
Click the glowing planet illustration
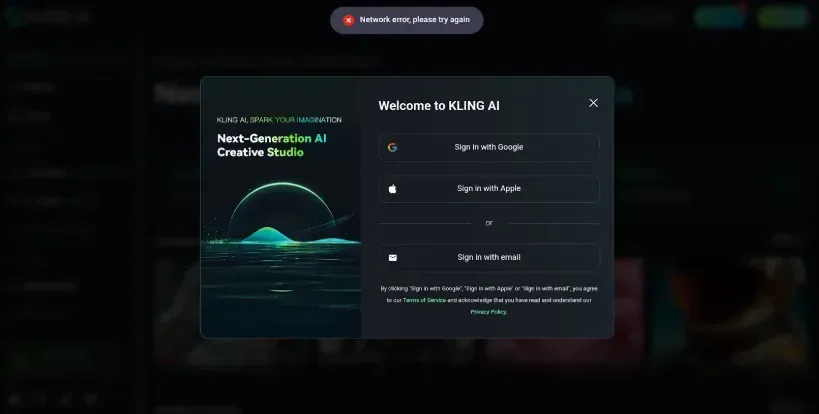point(281,213)
